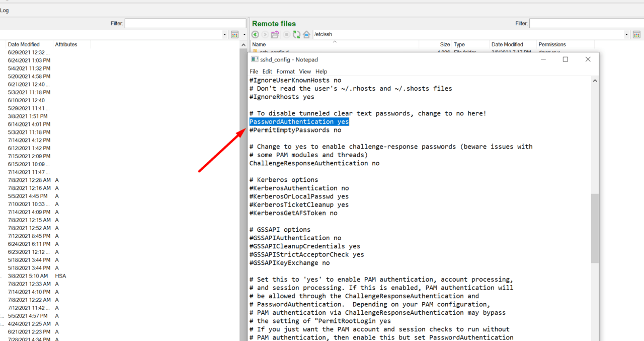The image size is (644, 341).
Task: Sort files by the Size column header
Action: click(445, 44)
